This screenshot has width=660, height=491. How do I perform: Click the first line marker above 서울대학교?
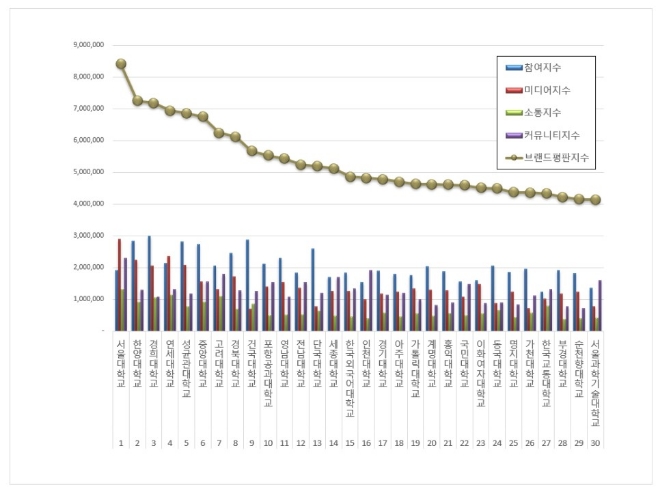[121, 64]
